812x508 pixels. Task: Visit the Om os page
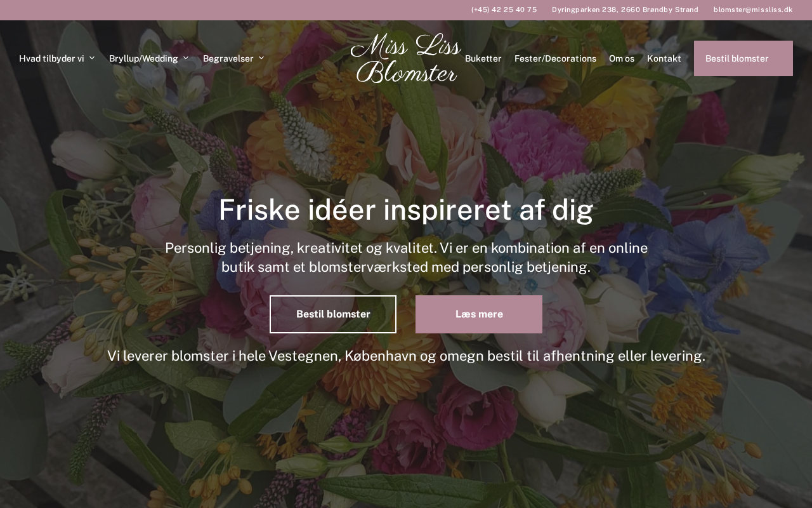click(x=622, y=58)
